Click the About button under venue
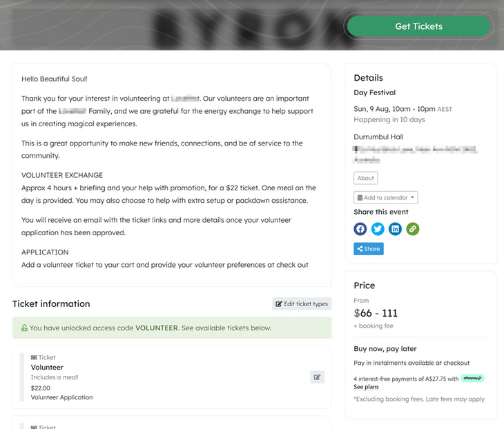Screen dimensions: 504x429 tap(366, 178)
